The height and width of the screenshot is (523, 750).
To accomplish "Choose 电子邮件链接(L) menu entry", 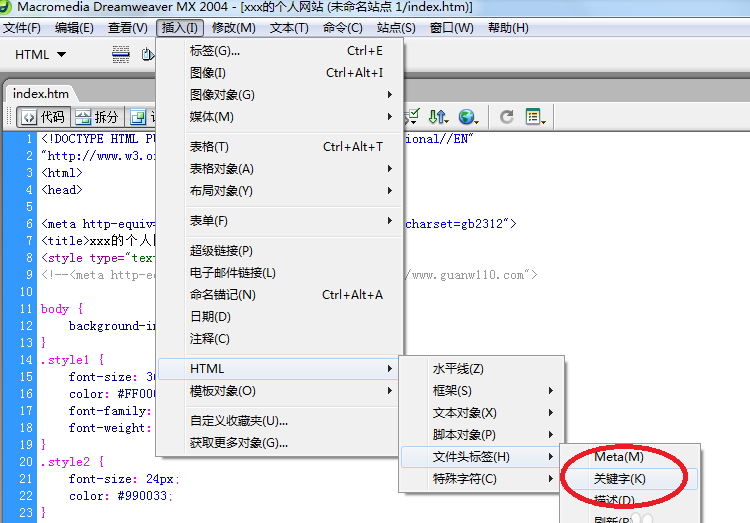I will pyautogui.click(x=280, y=273).
